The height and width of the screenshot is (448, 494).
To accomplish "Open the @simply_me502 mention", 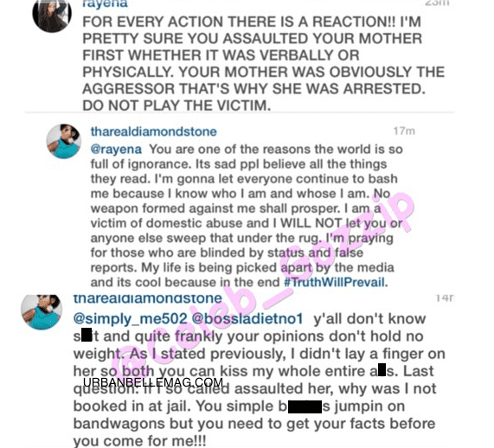I will (x=130, y=319).
